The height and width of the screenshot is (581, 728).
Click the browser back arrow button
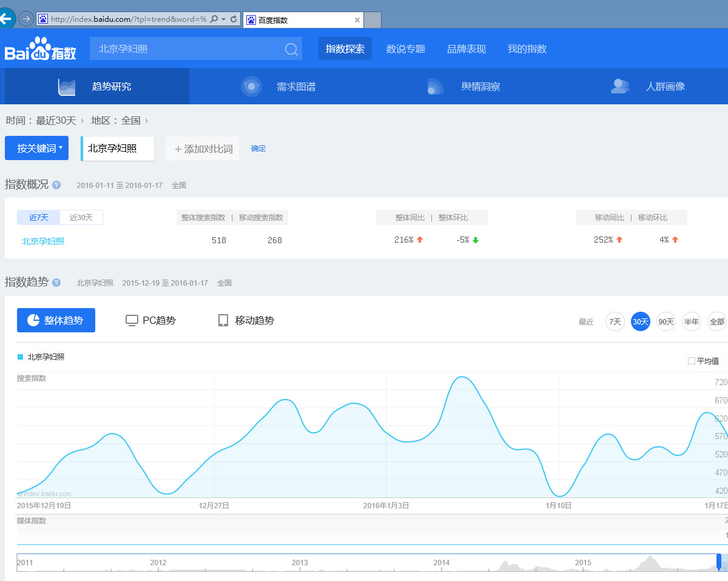click(x=5, y=19)
